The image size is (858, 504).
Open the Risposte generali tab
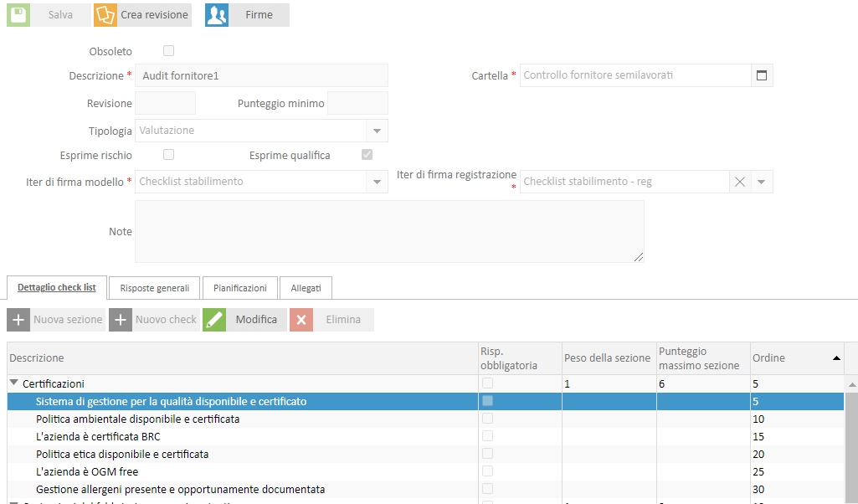[x=154, y=288]
